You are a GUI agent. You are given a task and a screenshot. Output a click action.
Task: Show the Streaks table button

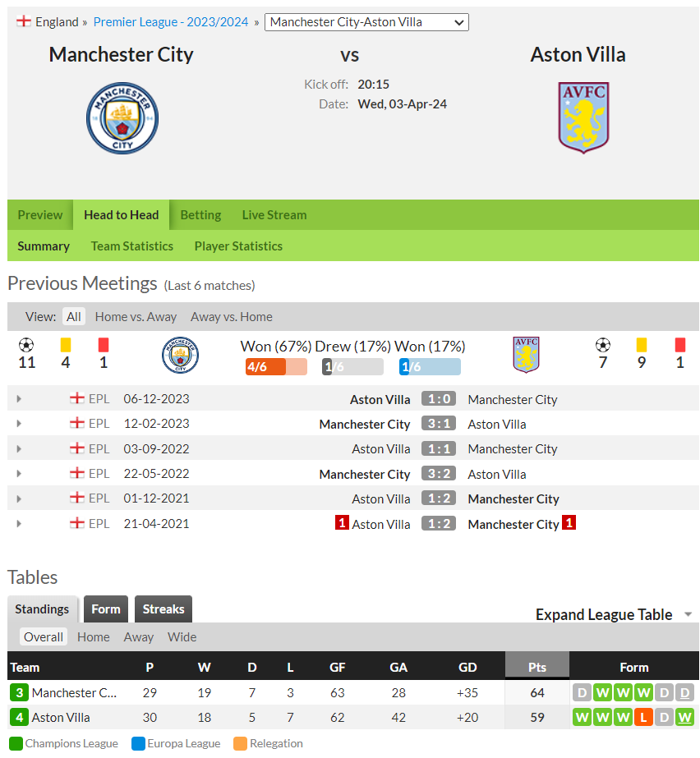coord(163,609)
